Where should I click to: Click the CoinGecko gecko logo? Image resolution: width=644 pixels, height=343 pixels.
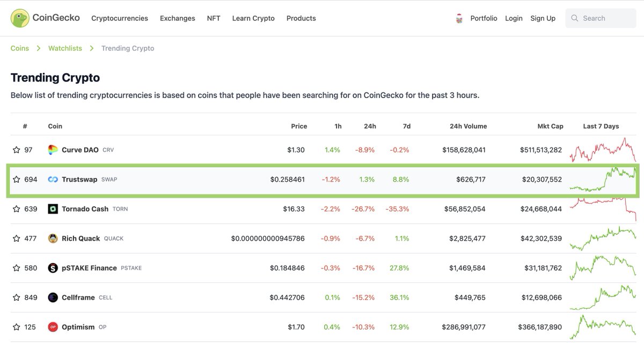click(x=20, y=18)
